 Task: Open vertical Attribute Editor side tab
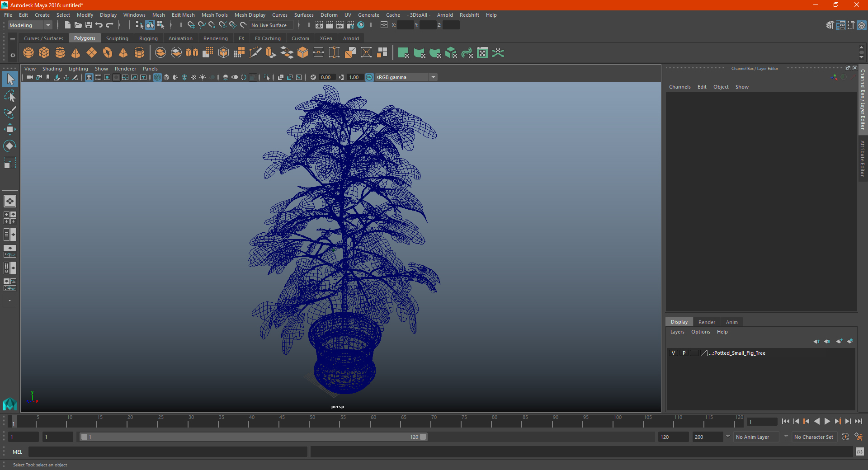[x=863, y=158]
